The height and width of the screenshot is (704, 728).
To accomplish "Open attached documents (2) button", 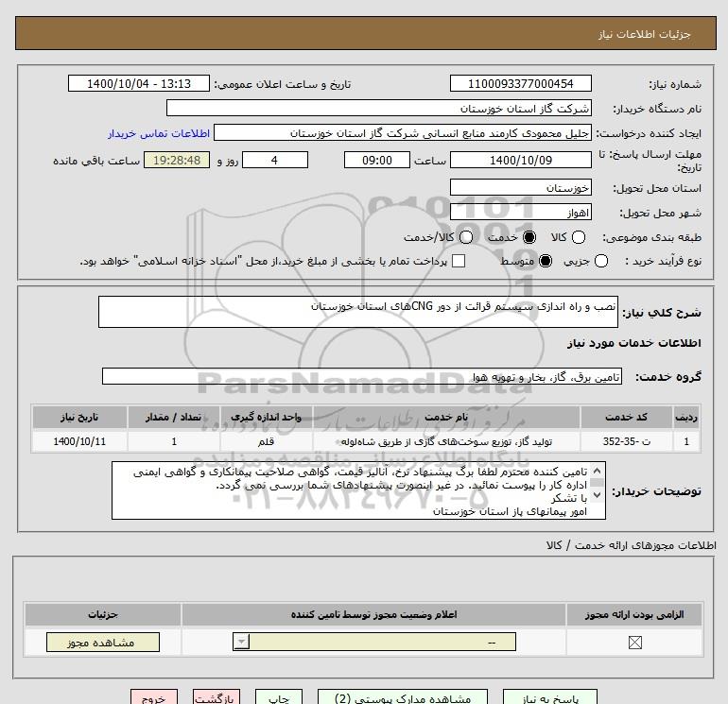I will coord(403,697).
